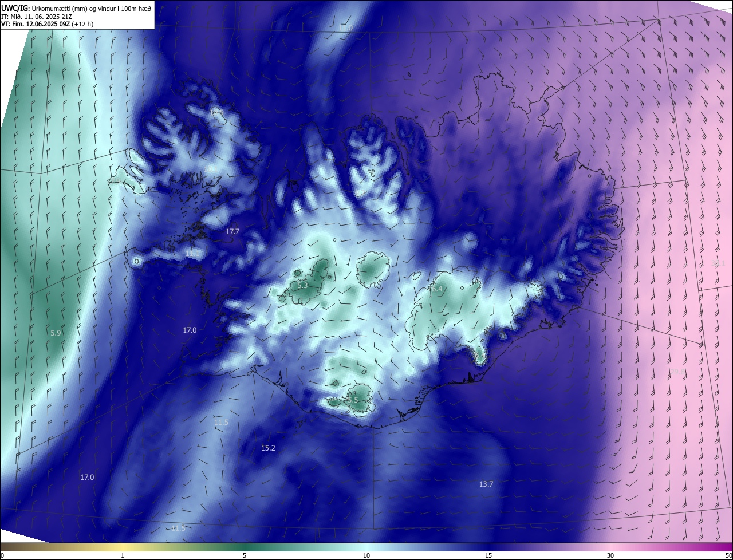Click the 17.0 label in Faxaflói bay
Screen dimensions: 733x560
click(190, 330)
